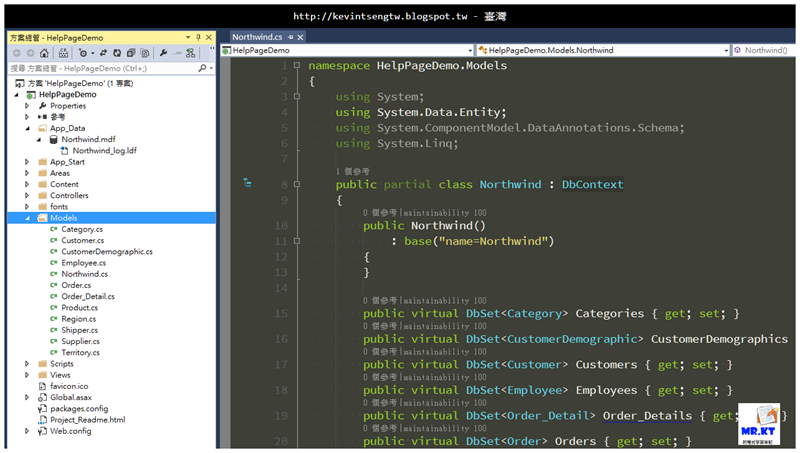Toggle auto-hide pin on Solution Explorer
Screen dimensions: 800x453
pos(198,37)
